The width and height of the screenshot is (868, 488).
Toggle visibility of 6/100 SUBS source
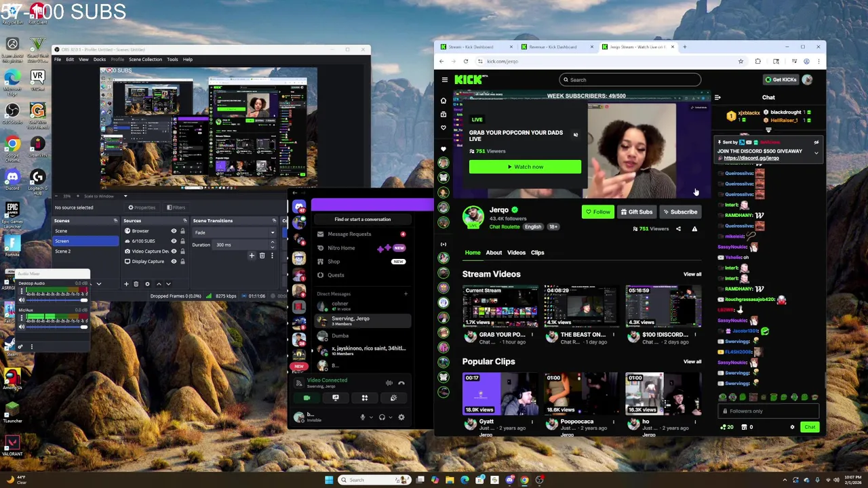click(174, 241)
